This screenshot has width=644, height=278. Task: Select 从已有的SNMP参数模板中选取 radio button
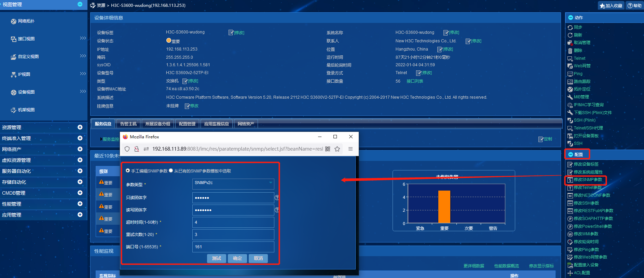171,171
